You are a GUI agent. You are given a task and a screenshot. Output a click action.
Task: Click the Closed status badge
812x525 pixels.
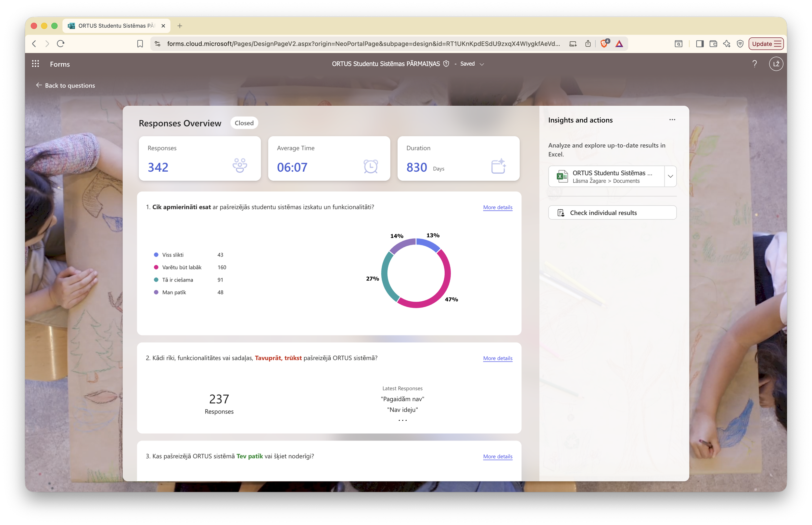tap(244, 123)
